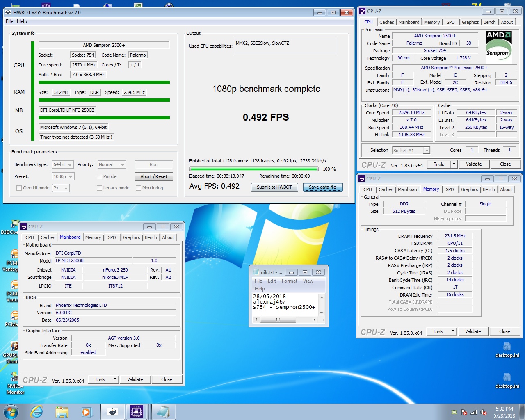525x420 pixels.
Task: Click the Run button
Action: tap(154, 164)
